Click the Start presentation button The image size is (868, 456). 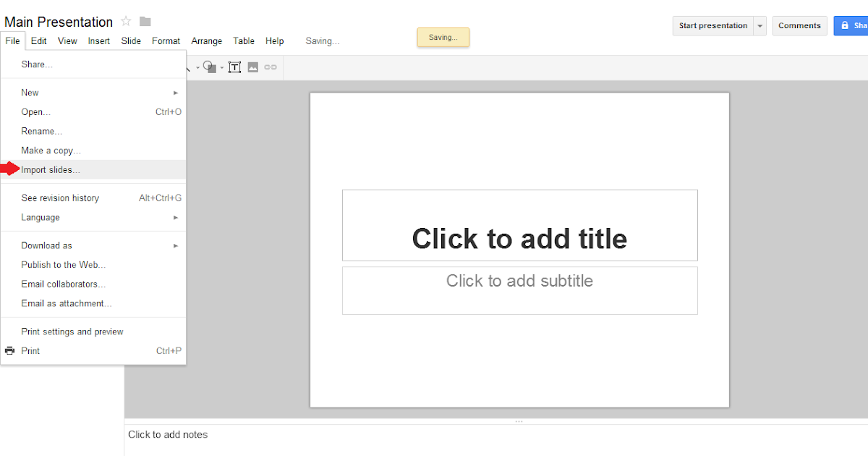coord(712,25)
